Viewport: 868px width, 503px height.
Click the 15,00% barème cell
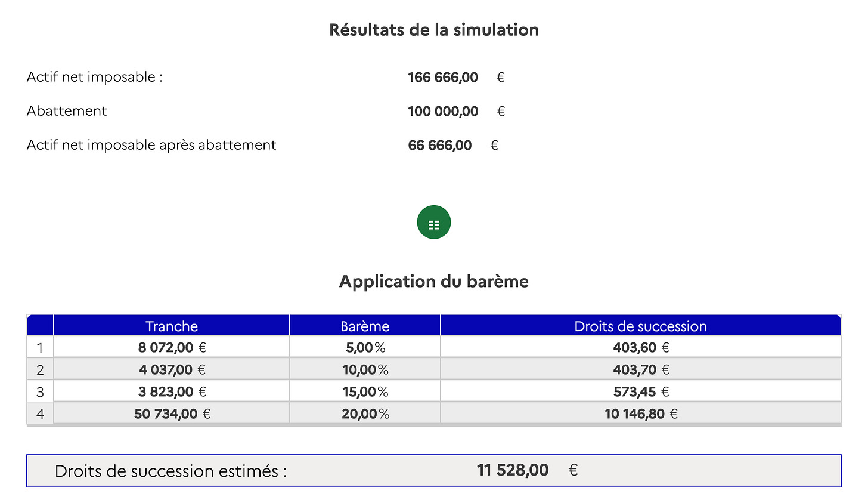(365, 391)
